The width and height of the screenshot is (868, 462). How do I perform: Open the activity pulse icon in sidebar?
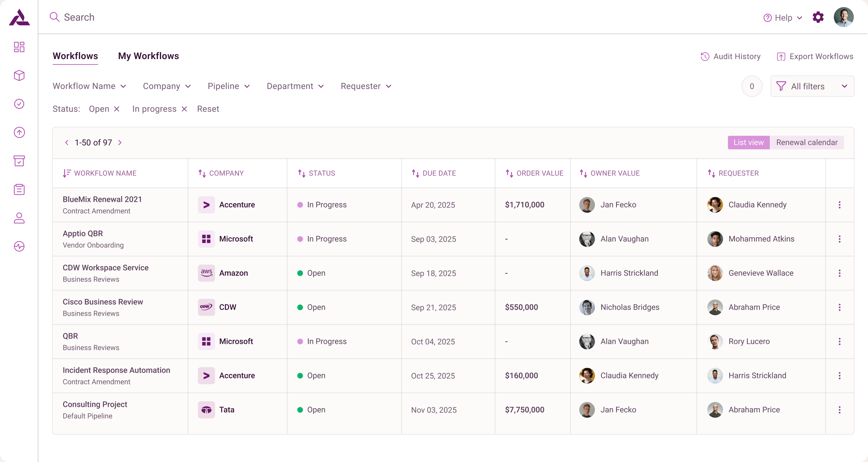pyautogui.click(x=19, y=246)
